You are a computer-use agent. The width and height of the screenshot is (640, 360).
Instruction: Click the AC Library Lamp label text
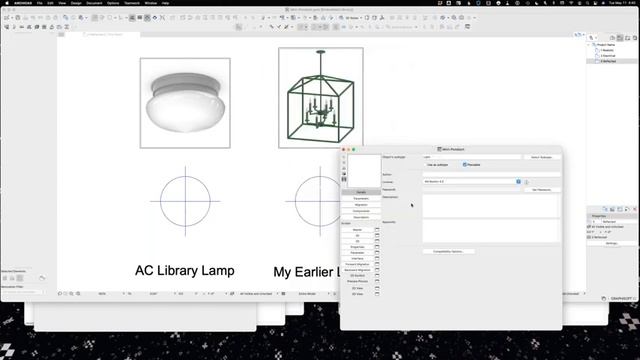pos(184,271)
